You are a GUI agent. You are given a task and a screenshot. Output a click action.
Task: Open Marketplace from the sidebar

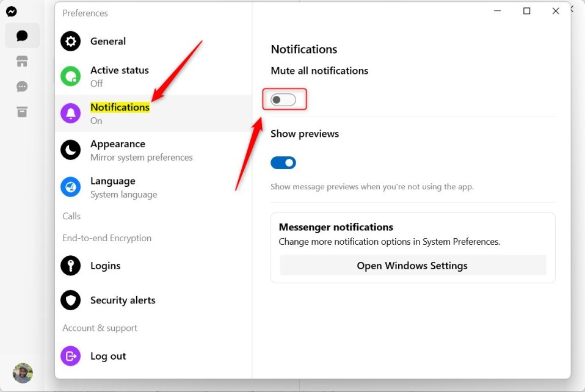pyautogui.click(x=22, y=61)
